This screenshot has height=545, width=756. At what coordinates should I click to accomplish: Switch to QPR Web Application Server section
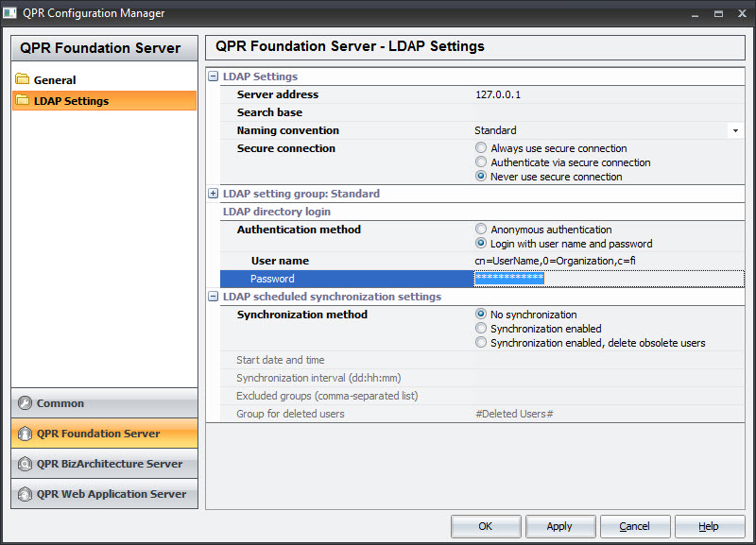tap(104, 494)
